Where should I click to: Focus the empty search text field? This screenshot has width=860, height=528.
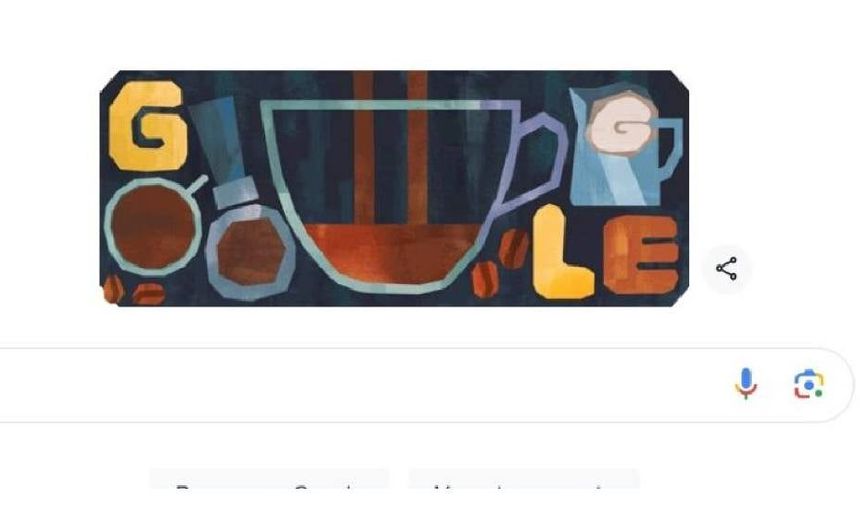click(x=362, y=385)
